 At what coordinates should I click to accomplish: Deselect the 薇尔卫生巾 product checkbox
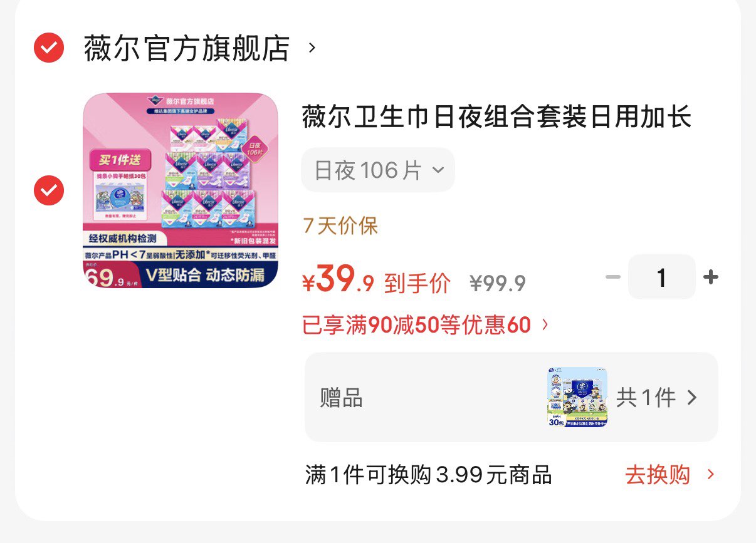(49, 190)
